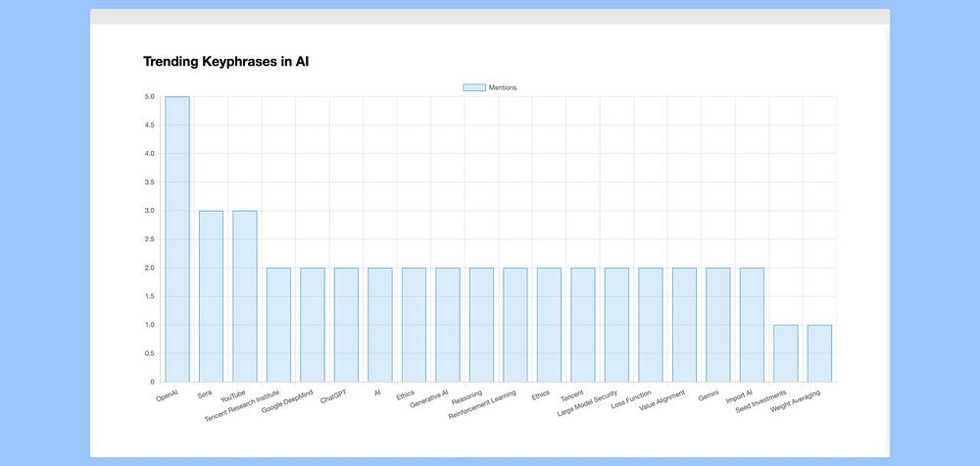Click the Generative AI bar
The height and width of the screenshot is (466, 980).
448,325
